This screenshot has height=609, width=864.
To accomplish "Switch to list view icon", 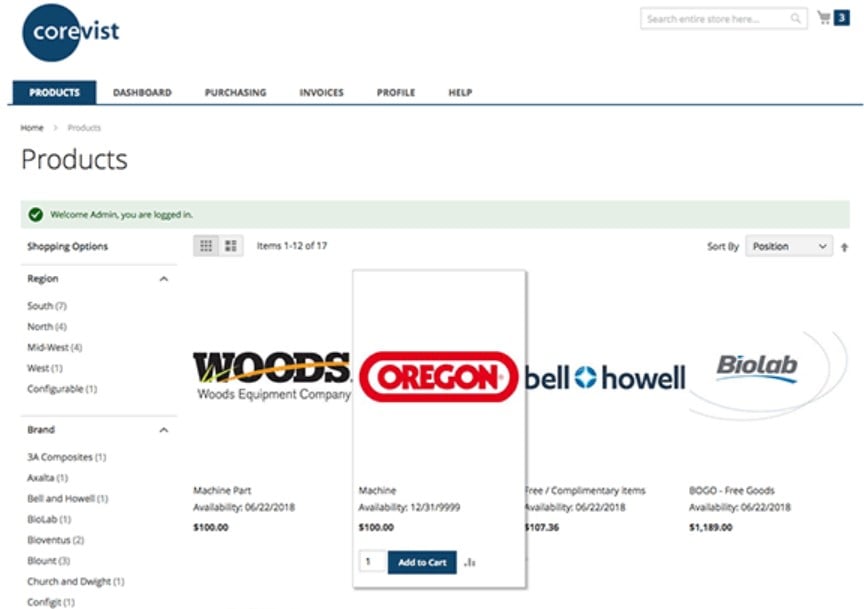I will (x=231, y=246).
